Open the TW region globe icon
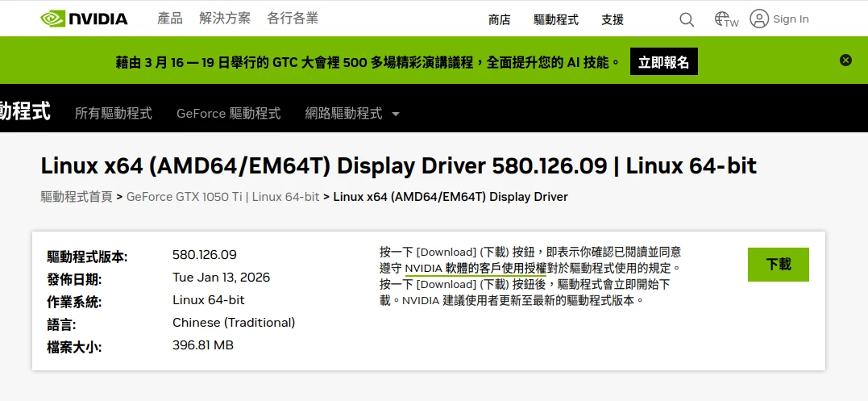The height and width of the screenshot is (401, 868). [726, 19]
